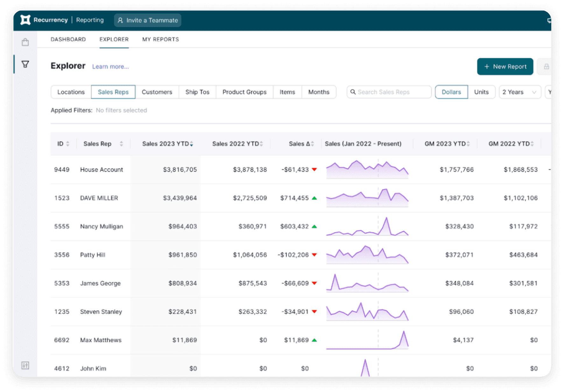Image resolution: width=564 pixels, height=392 pixels.
Task: Switch metric toggle to Units
Action: tap(481, 92)
